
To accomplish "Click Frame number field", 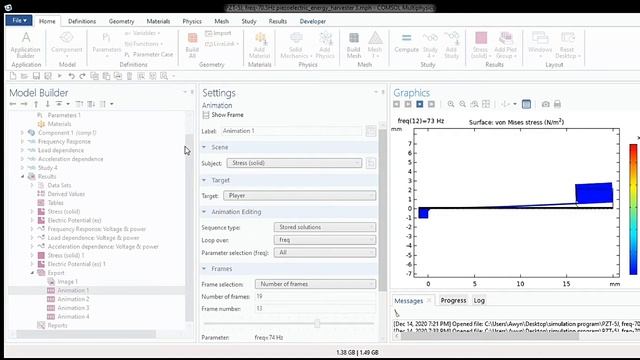I will pos(315,309).
